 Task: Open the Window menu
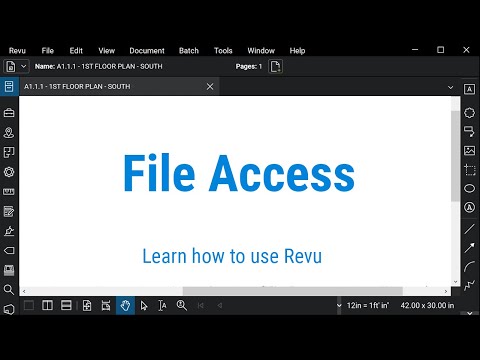point(261,51)
